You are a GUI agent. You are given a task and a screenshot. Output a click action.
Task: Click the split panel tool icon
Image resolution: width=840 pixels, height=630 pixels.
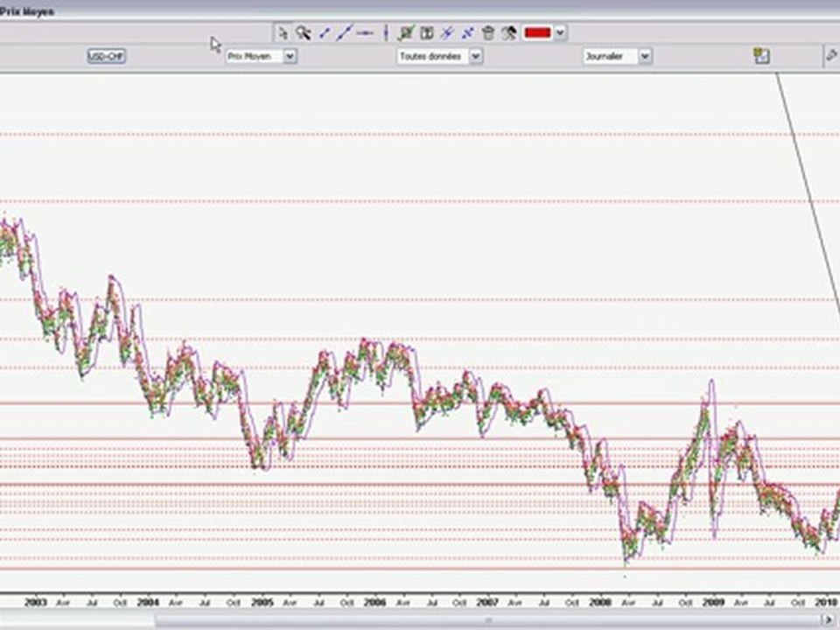point(427,33)
